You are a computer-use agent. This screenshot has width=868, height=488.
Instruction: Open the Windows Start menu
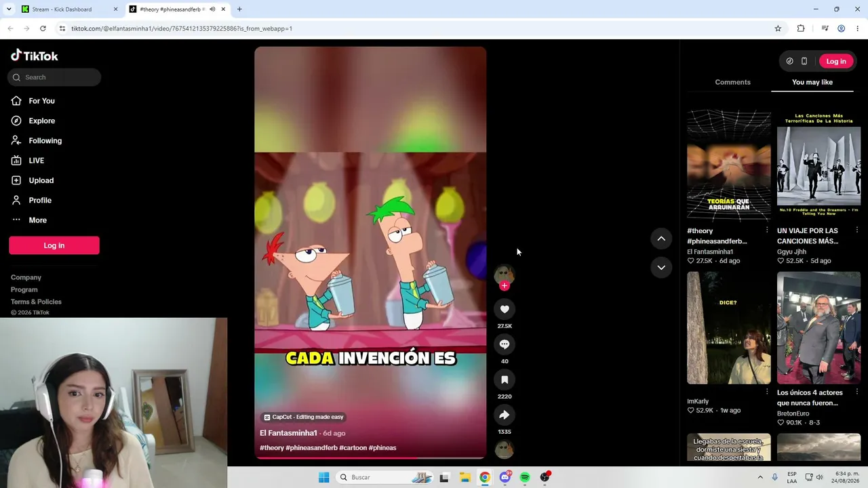tap(324, 477)
